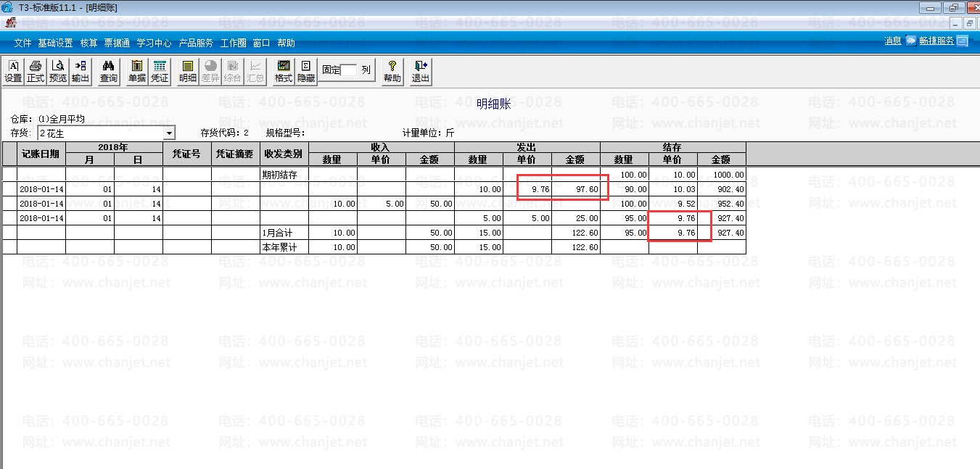Open the 核算 menu

[x=88, y=43]
